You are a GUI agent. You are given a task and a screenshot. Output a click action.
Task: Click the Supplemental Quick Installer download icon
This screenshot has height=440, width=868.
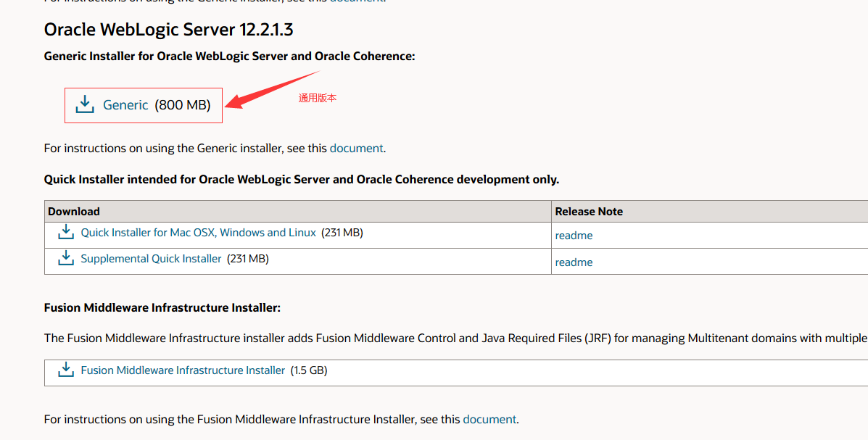click(66, 257)
